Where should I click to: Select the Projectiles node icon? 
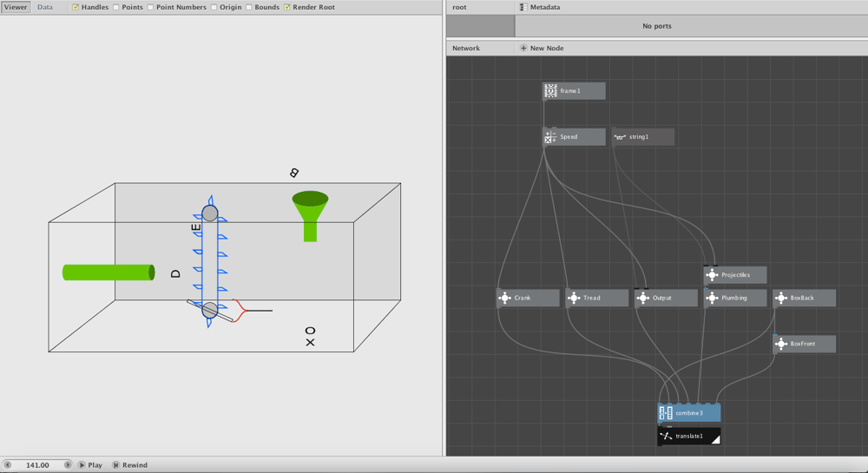click(x=712, y=275)
